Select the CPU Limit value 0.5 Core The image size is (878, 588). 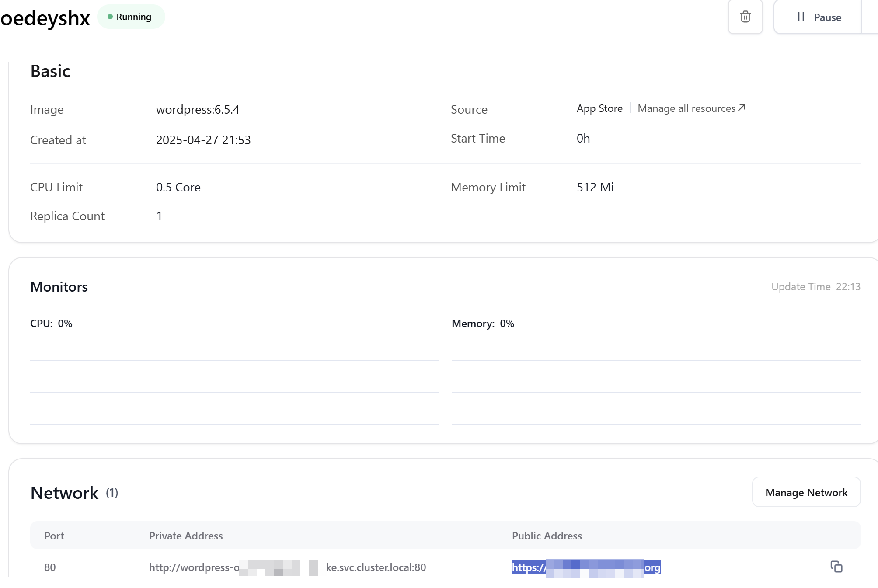[178, 187]
